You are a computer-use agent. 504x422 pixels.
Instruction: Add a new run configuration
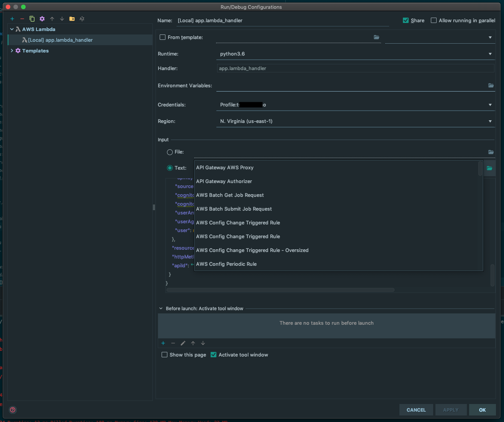click(12, 19)
